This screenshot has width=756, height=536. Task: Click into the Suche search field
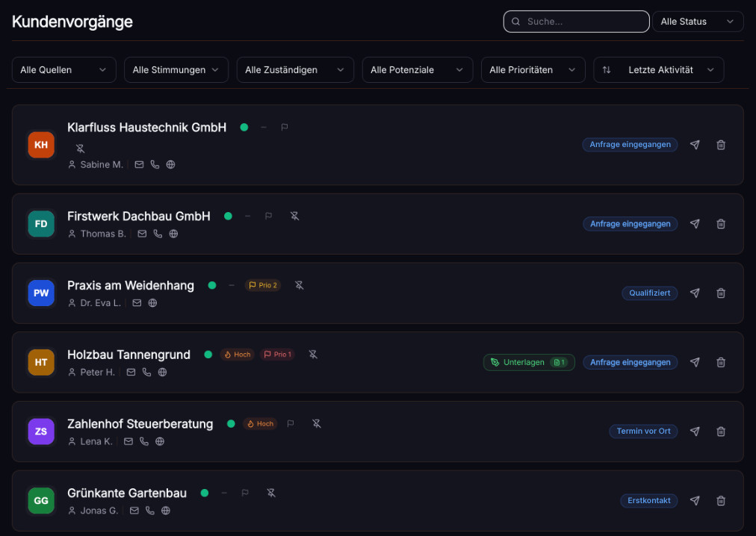[576, 22]
